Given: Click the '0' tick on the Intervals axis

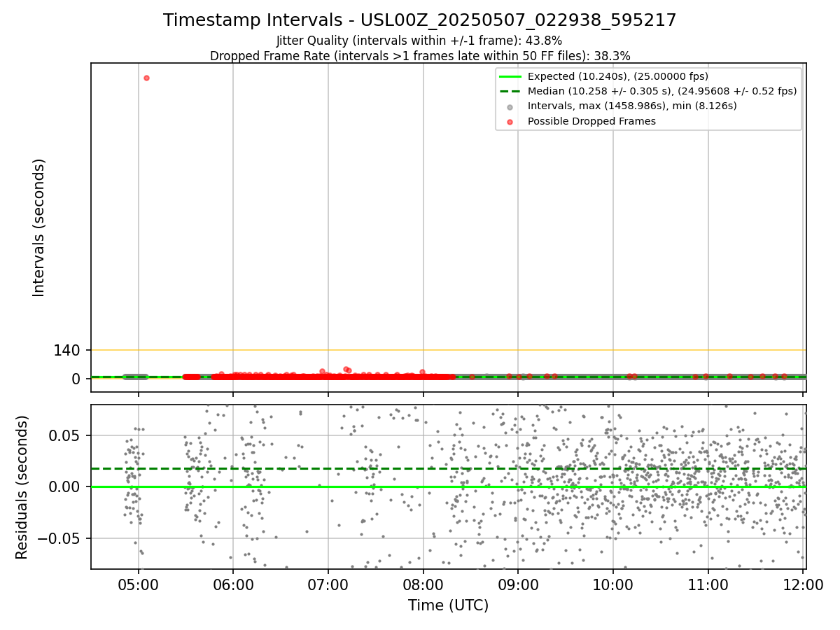Looking at the screenshot, I should (x=76, y=379).
